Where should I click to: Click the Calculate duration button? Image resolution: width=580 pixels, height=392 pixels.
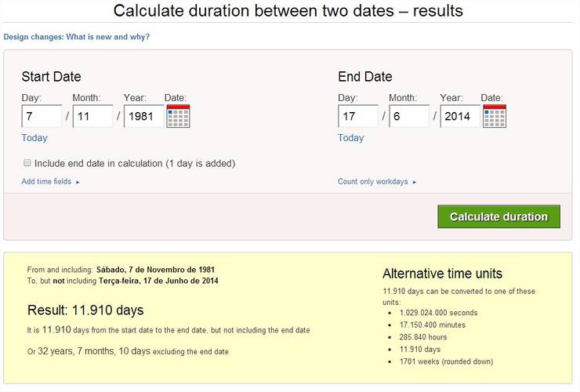click(x=498, y=216)
